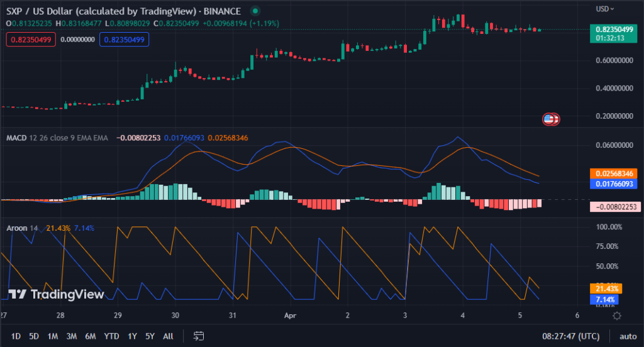Click the orange Aroon 21.43% axis label

point(607,289)
